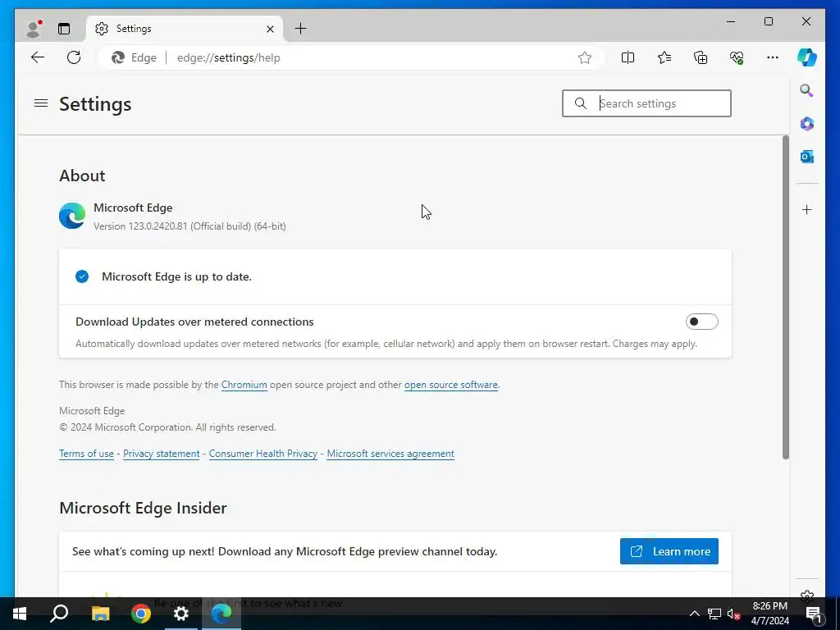Add an app to the sidebar

point(807,209)
